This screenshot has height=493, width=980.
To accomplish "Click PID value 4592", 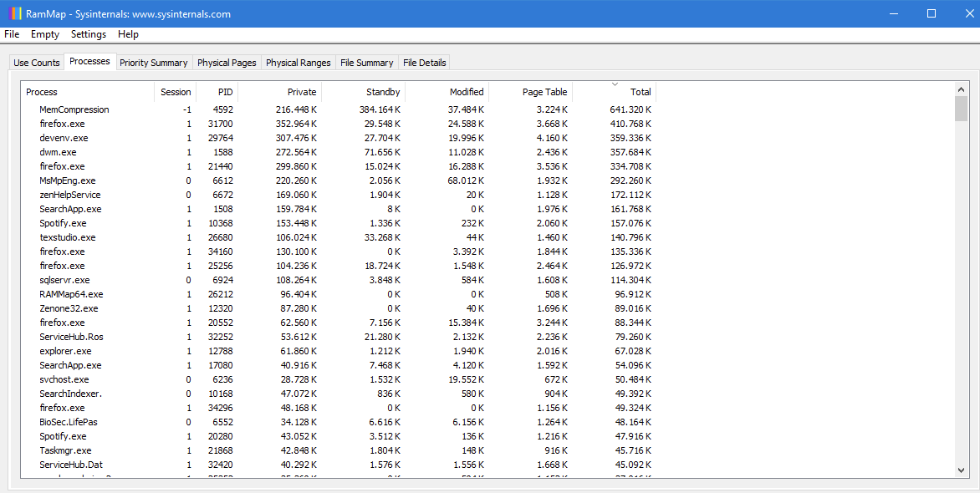I will pyautogui.click(x=222, y=109).
